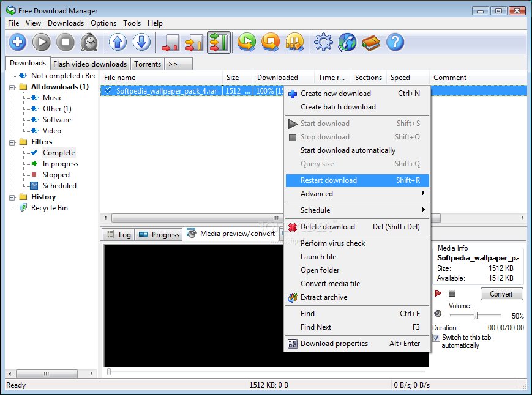Choose Extract archive menu entry

pos(358,297)
